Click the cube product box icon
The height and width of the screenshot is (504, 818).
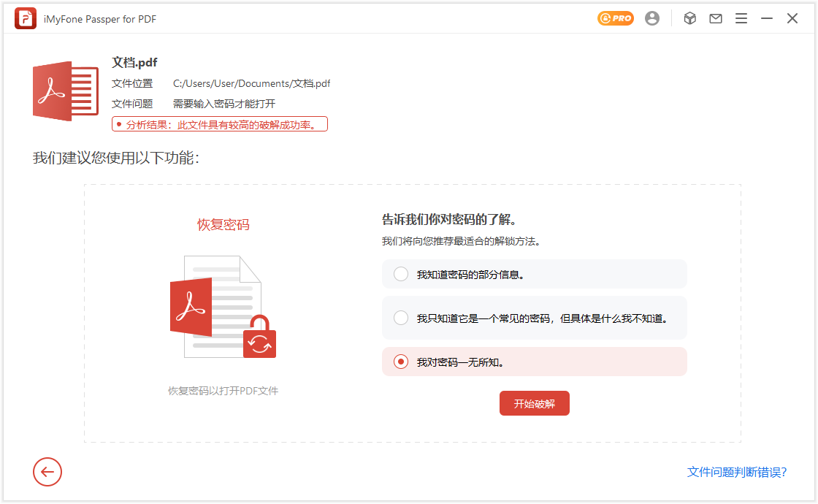click(x=689, y=19)
